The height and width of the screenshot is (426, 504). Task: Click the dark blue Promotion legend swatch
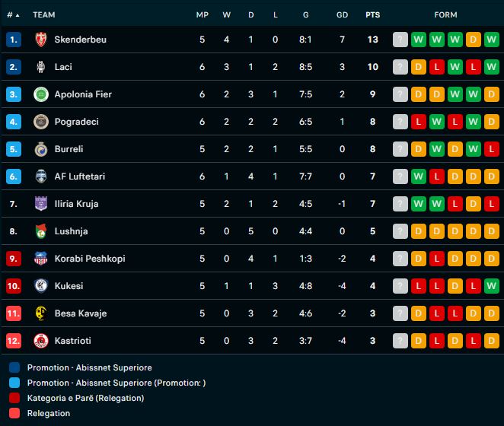(15, 367)
